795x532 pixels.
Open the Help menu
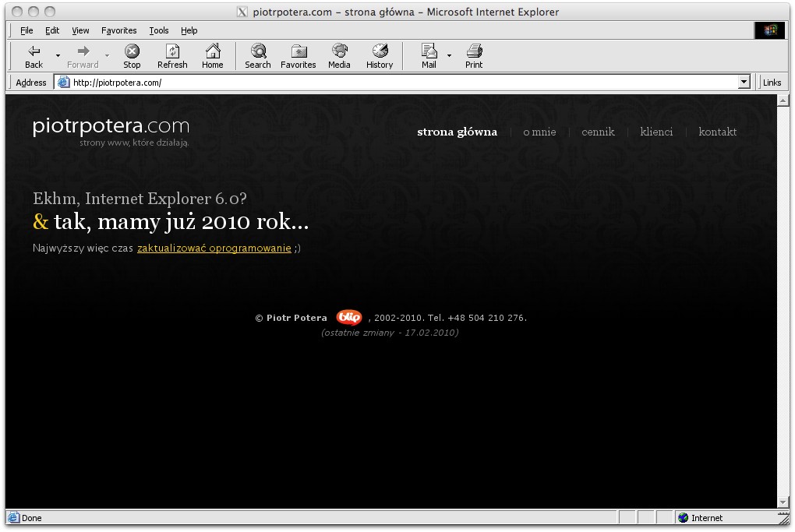pyautogui.click(x=189, y=30)
